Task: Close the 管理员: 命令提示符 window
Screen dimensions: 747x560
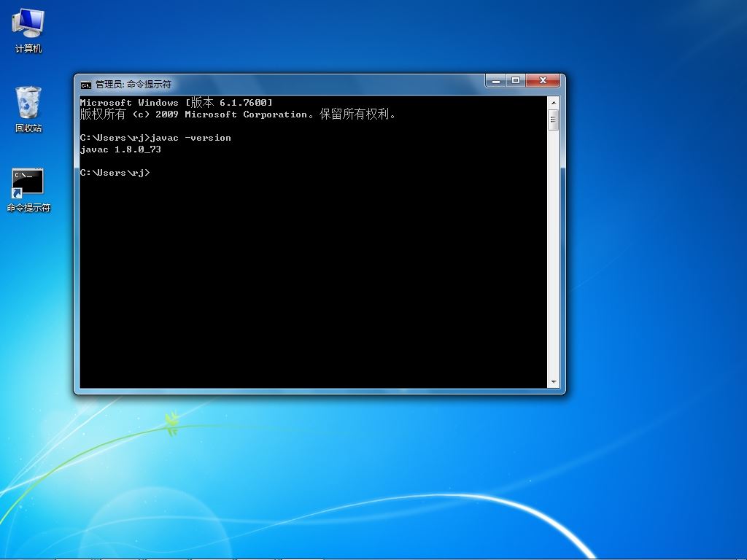Action: click(543, 81)
